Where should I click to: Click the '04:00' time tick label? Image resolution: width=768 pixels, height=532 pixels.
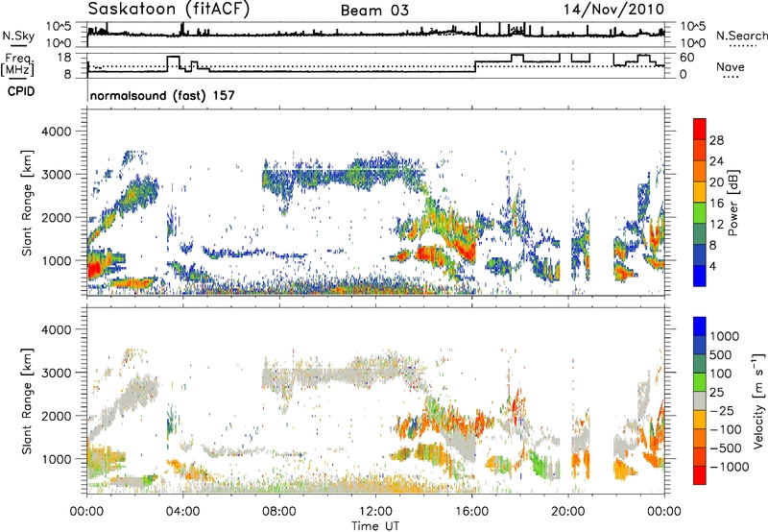point(182,512)
